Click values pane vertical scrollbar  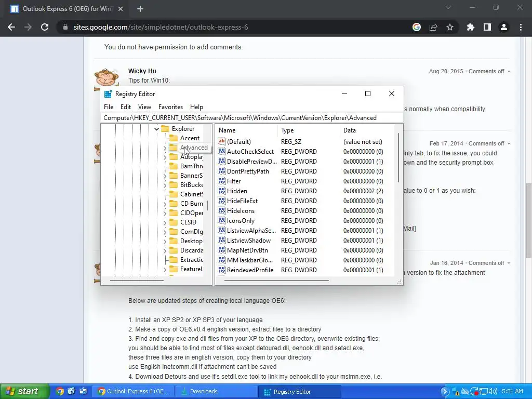click(398, 157)
